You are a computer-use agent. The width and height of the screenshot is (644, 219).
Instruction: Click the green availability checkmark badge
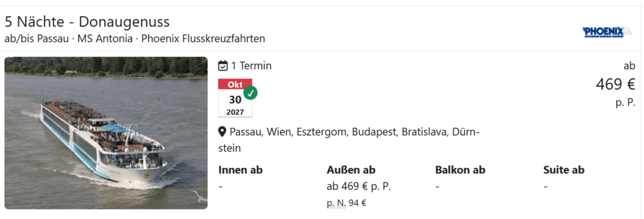[x=250, y=93]
